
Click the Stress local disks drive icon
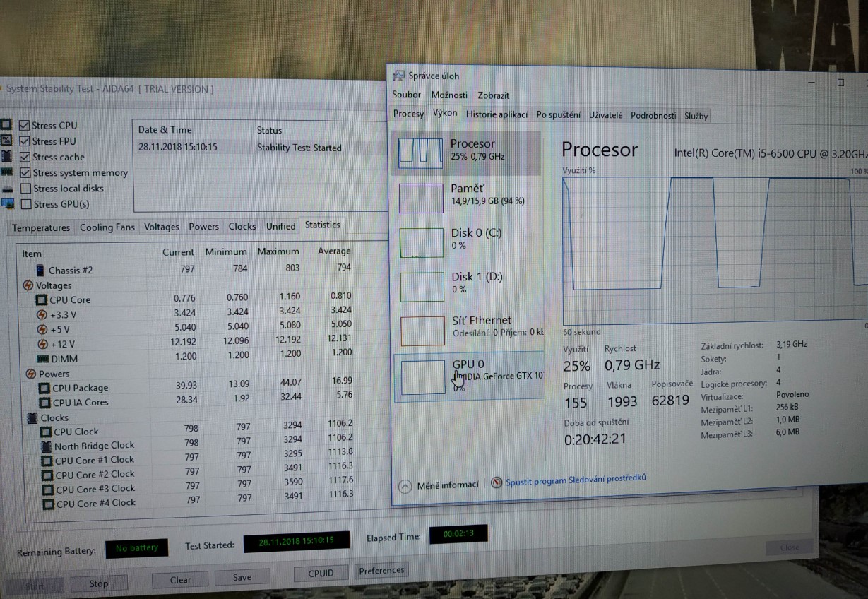point(8,189)
